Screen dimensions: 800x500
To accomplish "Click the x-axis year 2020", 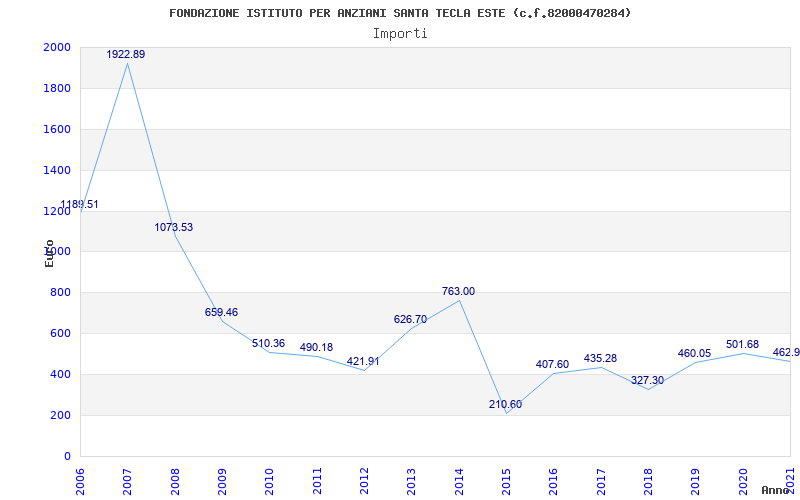I will point(743,481).
